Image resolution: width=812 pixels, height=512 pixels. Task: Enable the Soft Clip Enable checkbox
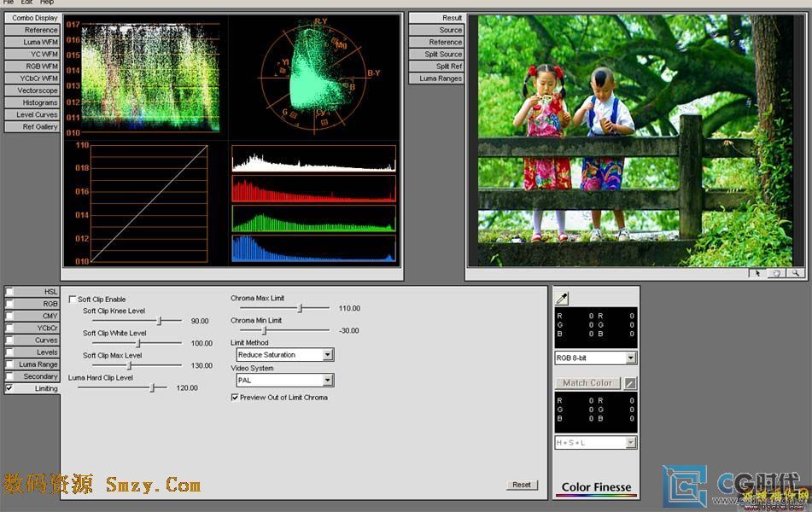point(73,300)
